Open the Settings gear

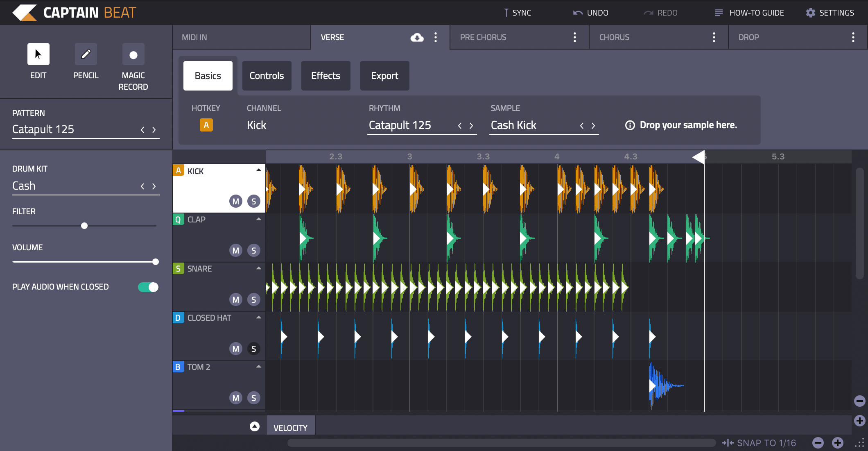pos(810,12)
